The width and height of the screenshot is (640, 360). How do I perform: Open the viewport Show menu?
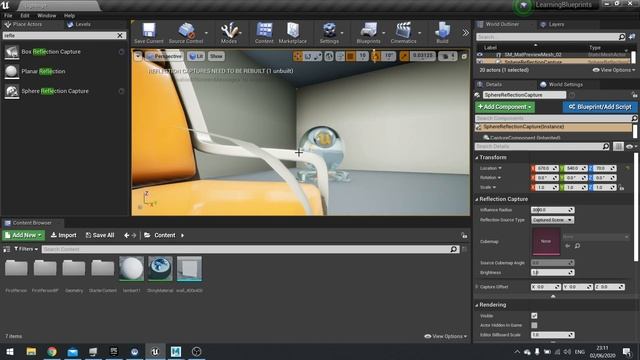coord(216,56)
